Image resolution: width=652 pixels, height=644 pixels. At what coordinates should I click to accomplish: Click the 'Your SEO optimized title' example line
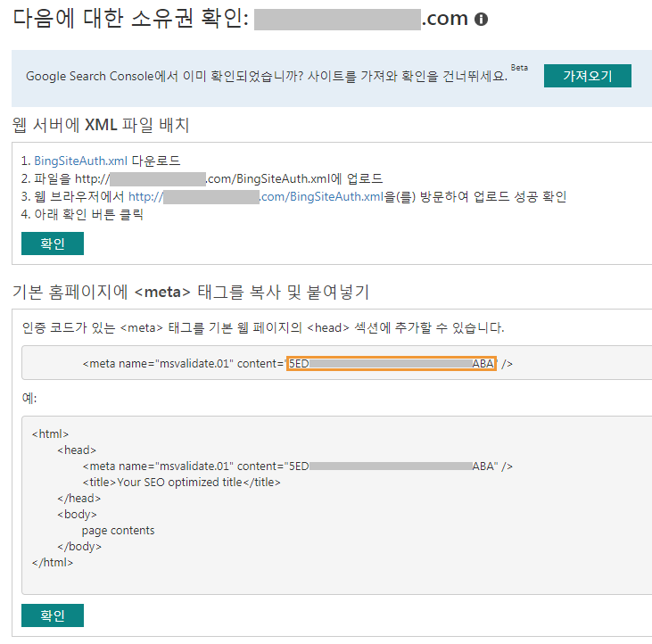[181, 483]
